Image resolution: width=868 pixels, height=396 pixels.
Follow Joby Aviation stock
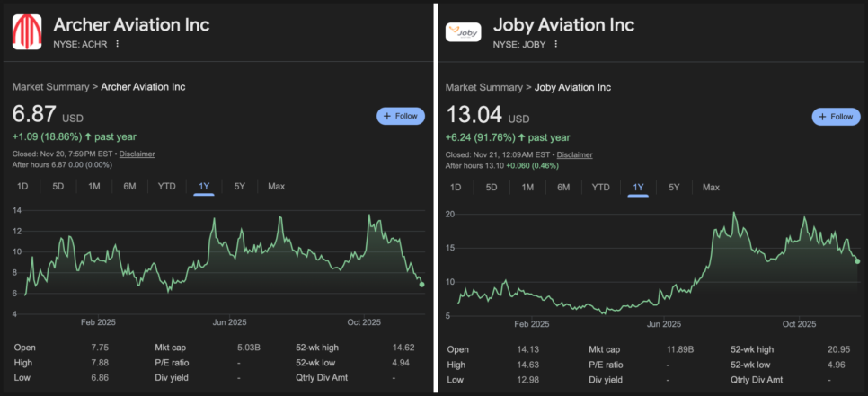(836, 117)
